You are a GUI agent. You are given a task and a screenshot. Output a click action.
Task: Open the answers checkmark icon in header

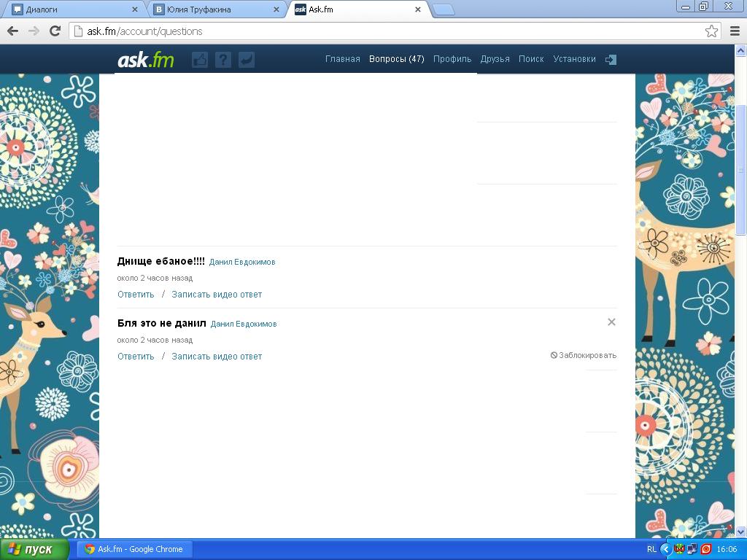tap(247, 60)
